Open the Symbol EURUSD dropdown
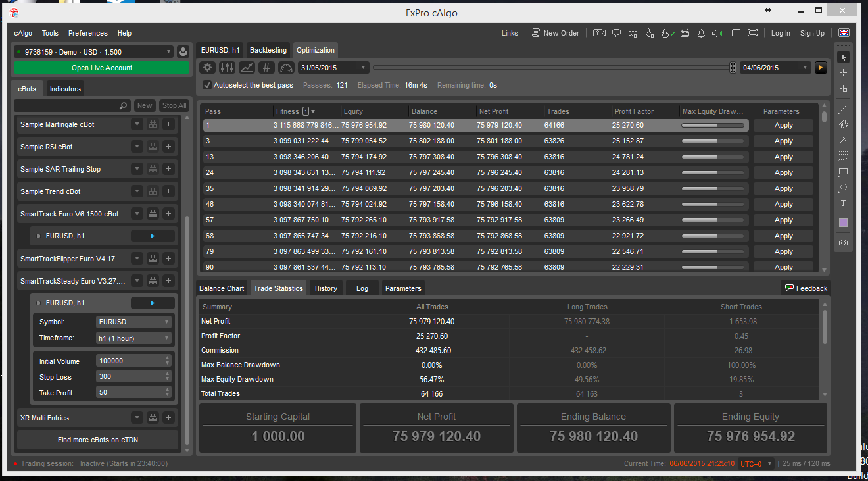Image resolution: width=868 pixels, height=481 pixels. [x=134, y=322]
